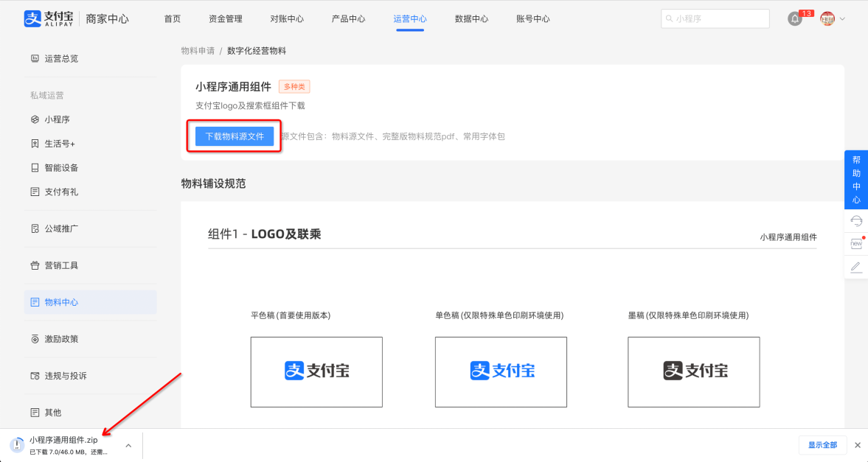868x462 pixels.
Task: Click the 商家中心 title text
Action: 108,19
